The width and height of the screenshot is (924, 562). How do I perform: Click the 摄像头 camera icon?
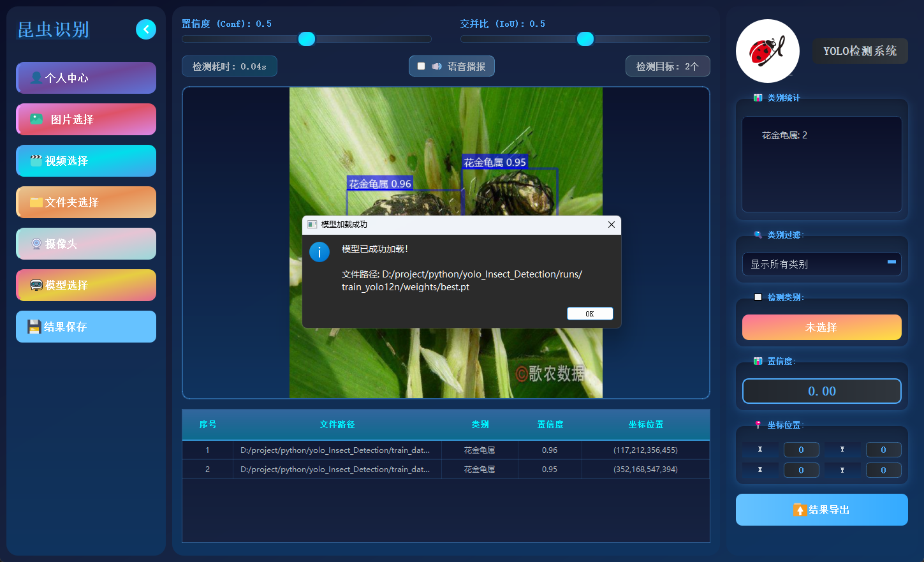point(37,244)
